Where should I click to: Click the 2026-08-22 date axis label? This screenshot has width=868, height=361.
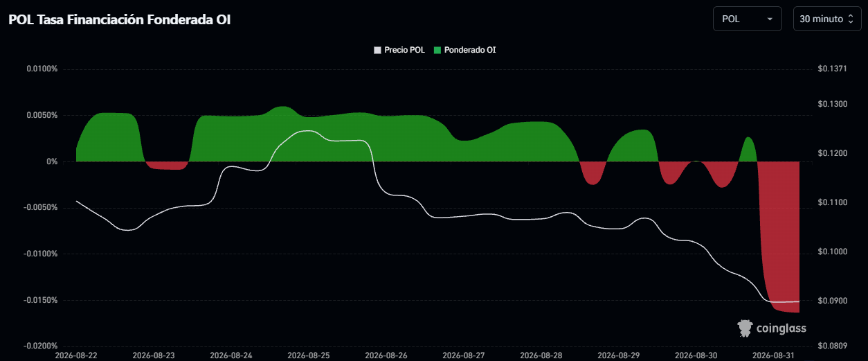pyautogui.click(x=76, y=355)
